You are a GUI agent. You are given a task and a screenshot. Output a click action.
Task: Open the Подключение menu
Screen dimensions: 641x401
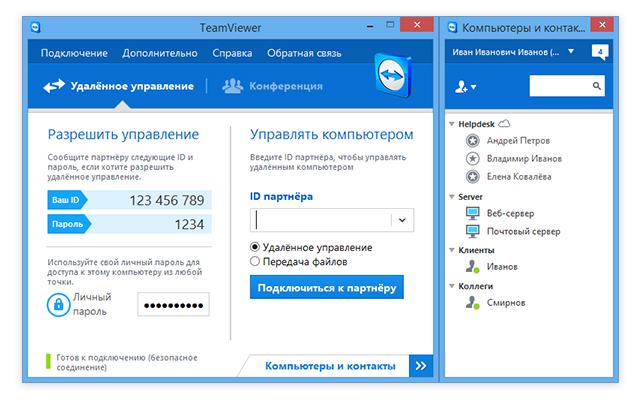coord(74,54)
